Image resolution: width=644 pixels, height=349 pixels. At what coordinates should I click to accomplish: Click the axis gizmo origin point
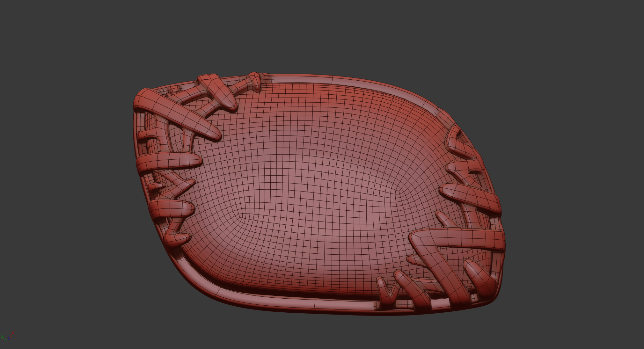pos(8,341)
